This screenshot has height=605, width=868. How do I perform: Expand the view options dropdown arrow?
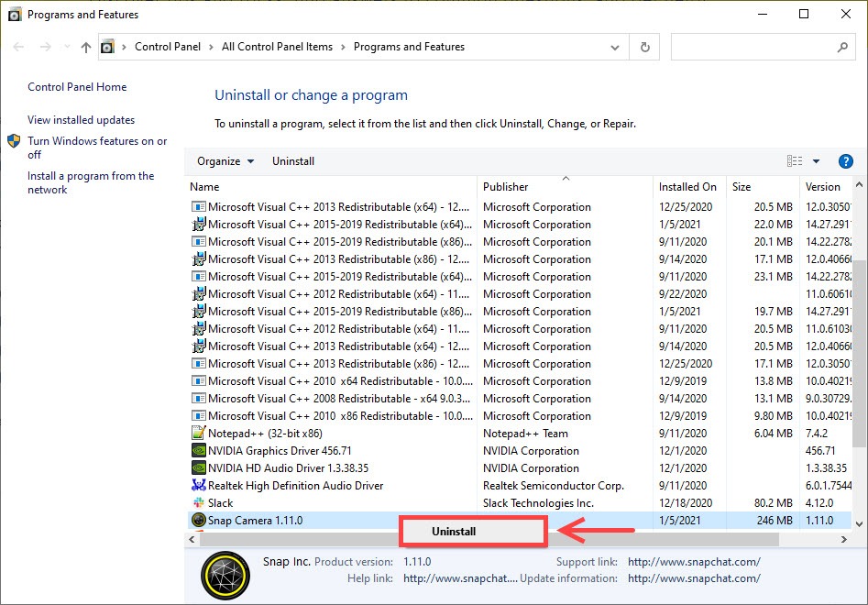point(814,160)
